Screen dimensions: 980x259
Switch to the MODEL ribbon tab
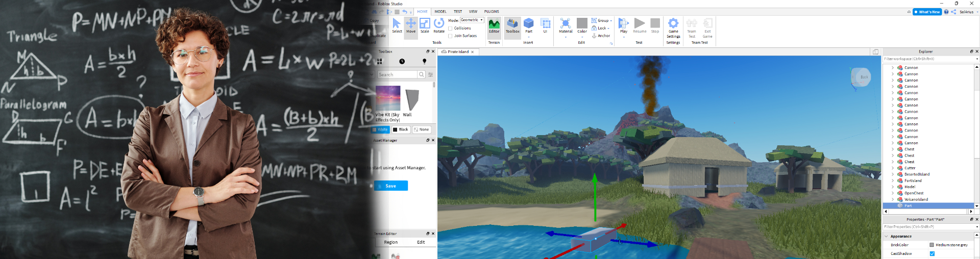(x=440, y=11)
